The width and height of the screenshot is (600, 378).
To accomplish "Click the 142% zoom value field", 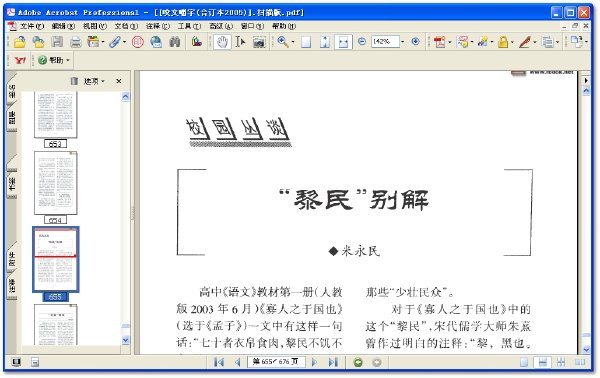I will tap(385, 41).
